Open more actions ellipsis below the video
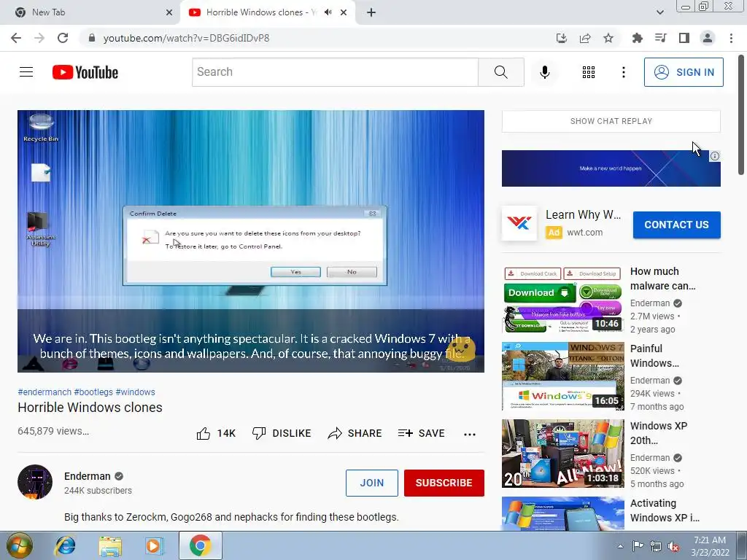Viewport: 747px width, 560px height. point(470,434)
